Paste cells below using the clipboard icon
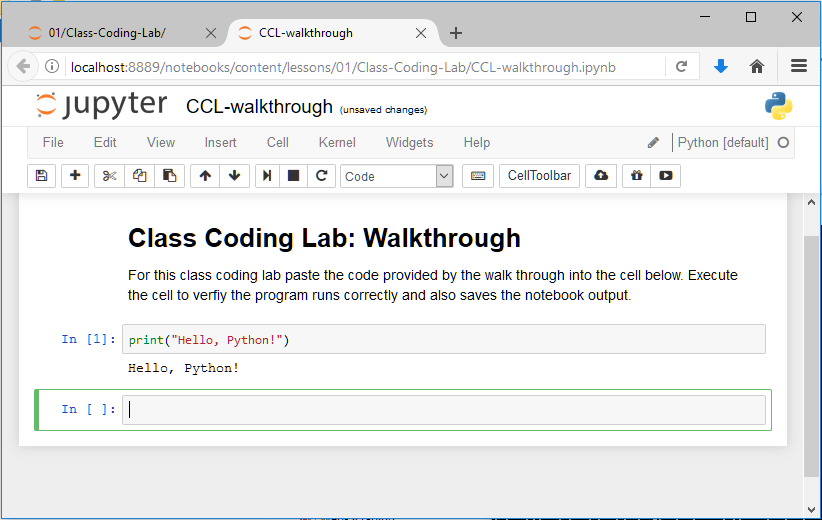 170,176
